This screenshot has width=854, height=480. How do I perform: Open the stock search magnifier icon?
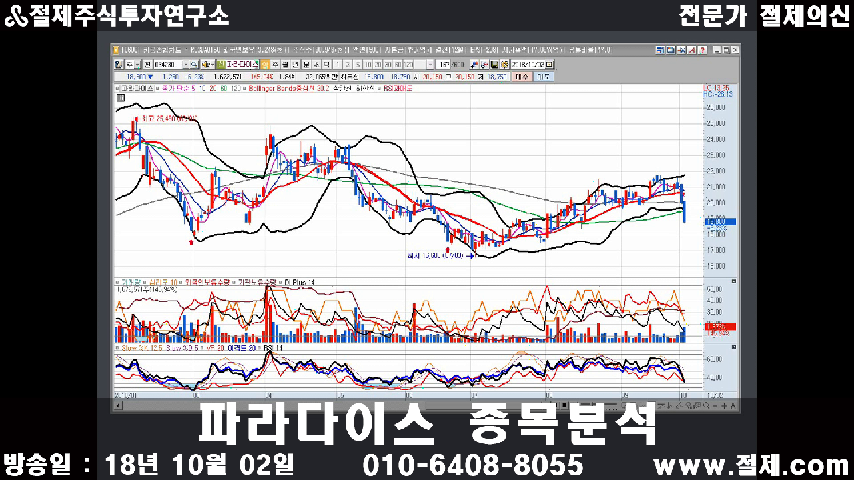point(193,64)
